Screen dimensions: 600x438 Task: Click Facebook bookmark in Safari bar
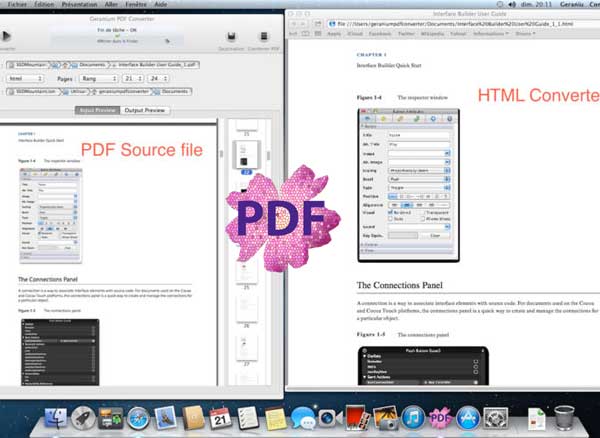380,34
